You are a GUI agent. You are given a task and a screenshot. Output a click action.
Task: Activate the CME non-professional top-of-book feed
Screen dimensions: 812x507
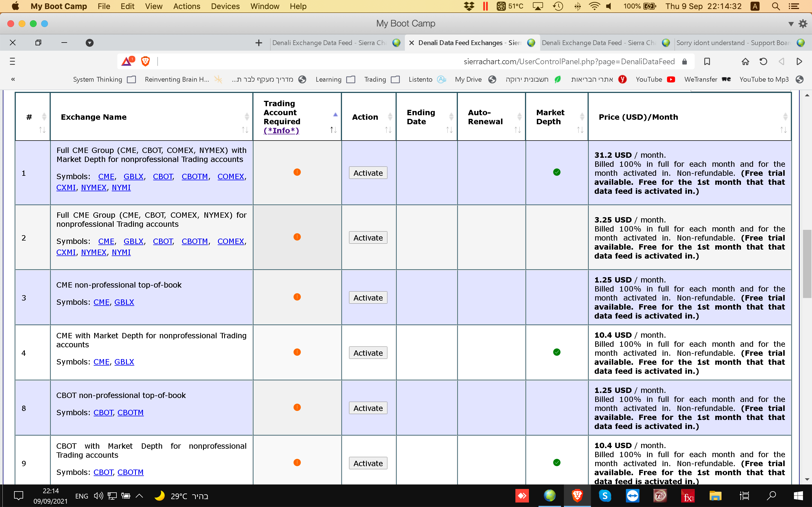coord(368,297)
